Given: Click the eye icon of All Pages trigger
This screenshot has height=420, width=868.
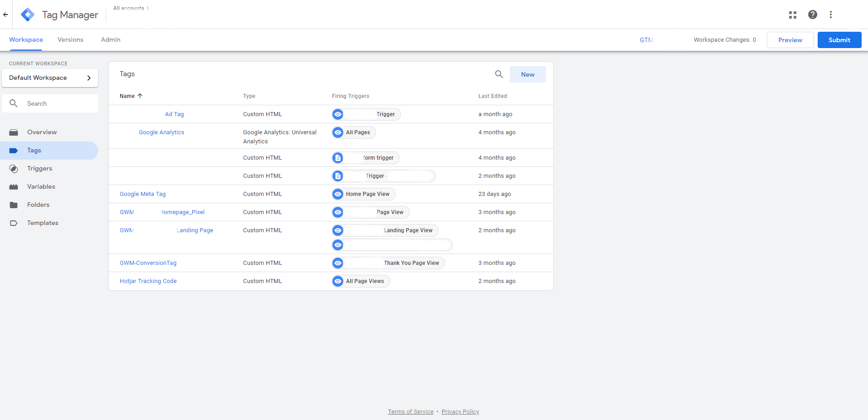Looking at the screenshot, I should coord(338,132).
